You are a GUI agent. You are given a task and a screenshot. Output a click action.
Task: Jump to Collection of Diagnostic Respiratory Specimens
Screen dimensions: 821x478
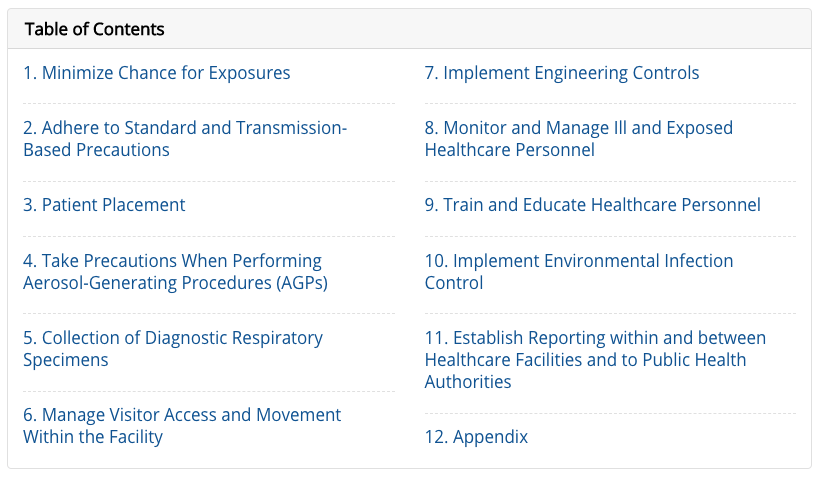(173, 338)
